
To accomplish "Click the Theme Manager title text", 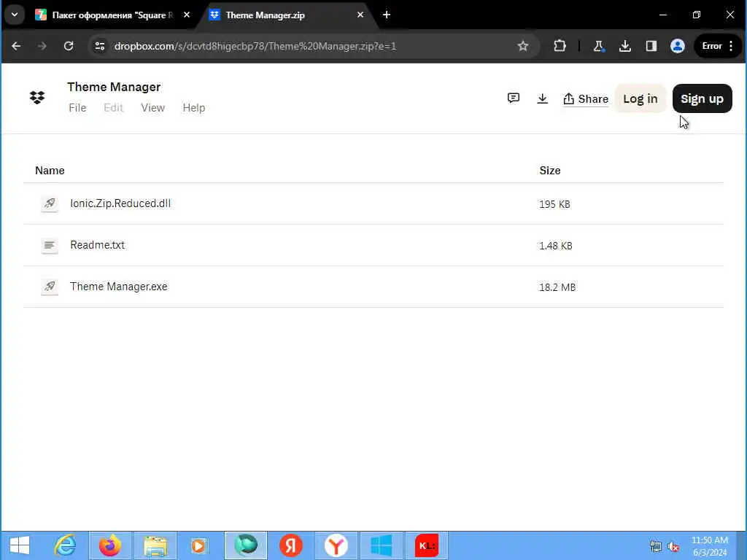I will click(x=114, y=87).
